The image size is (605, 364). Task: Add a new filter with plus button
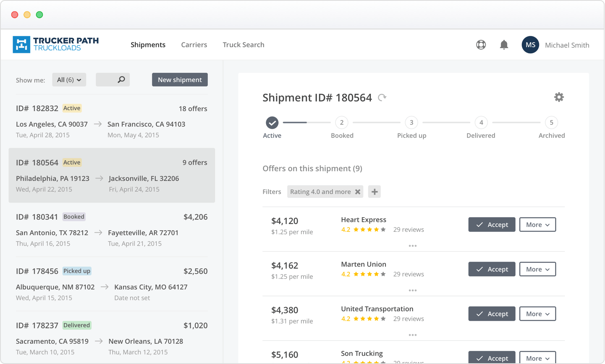coord(374,192)
